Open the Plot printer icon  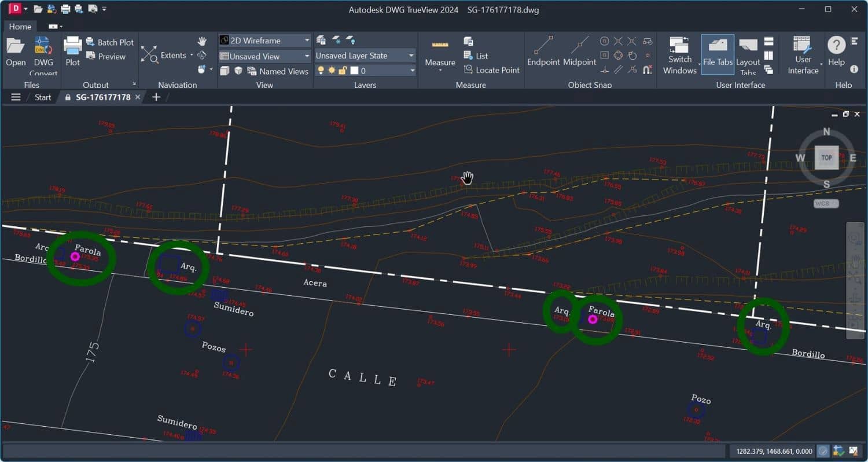72,46
